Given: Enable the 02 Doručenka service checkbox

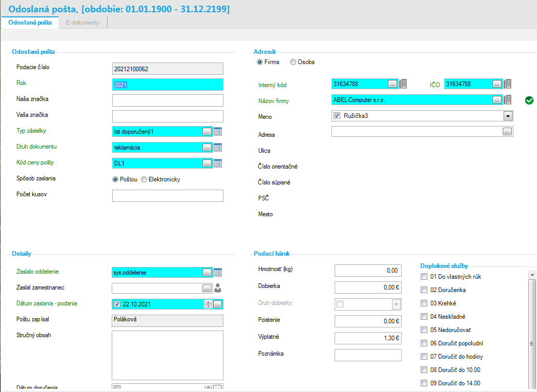Looking at the screenshot, I should coord(424,290).
